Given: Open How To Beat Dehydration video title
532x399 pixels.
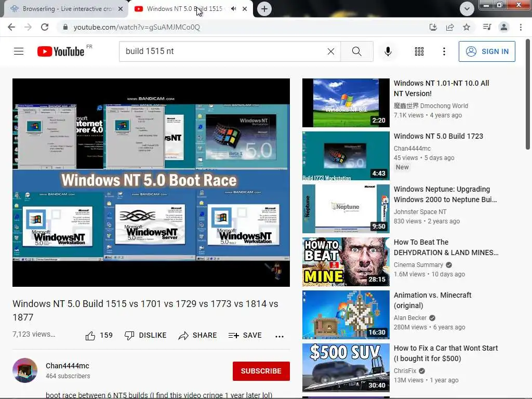Looking at the screenshot, I should pos(446,247).
